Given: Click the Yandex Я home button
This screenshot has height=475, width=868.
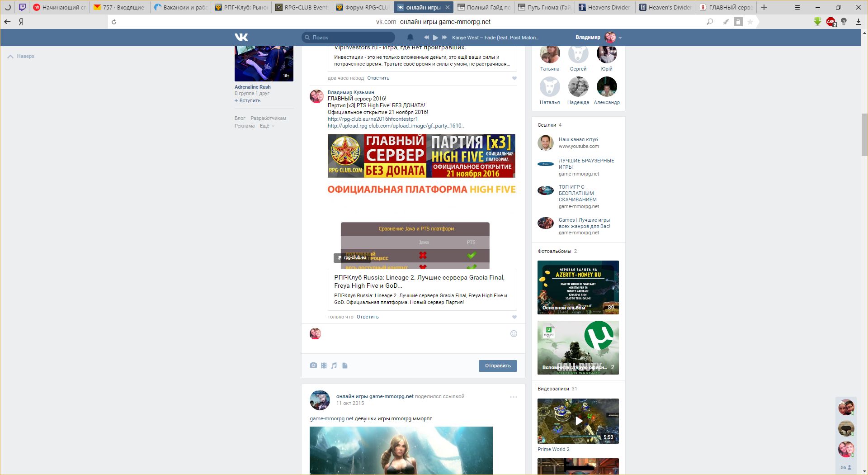Looking at the screenshot, I should click(21, 22).
